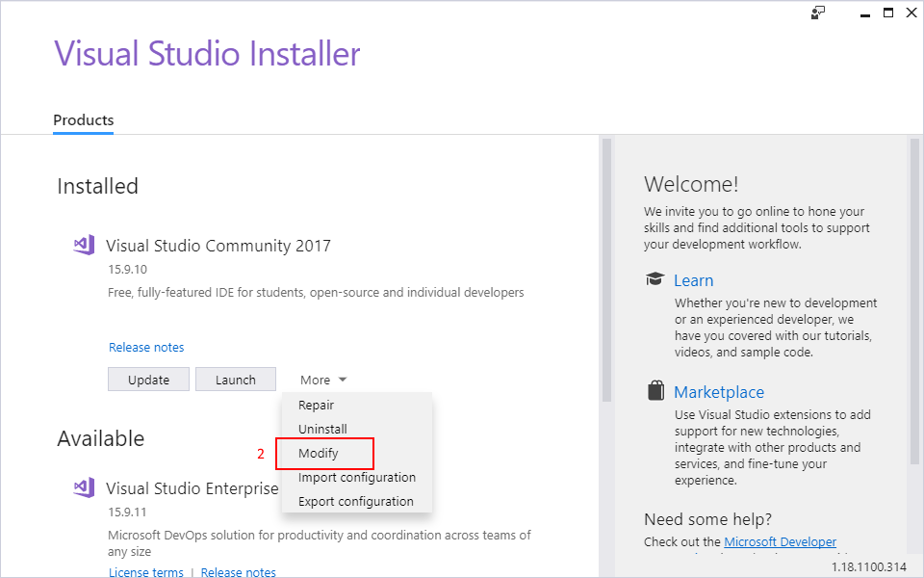Open the Marketplace link

(x=719, y=392)
